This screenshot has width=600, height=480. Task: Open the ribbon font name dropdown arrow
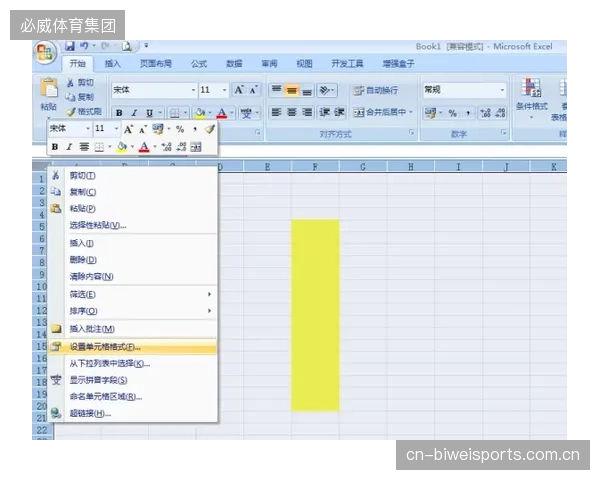pos(193,90)
